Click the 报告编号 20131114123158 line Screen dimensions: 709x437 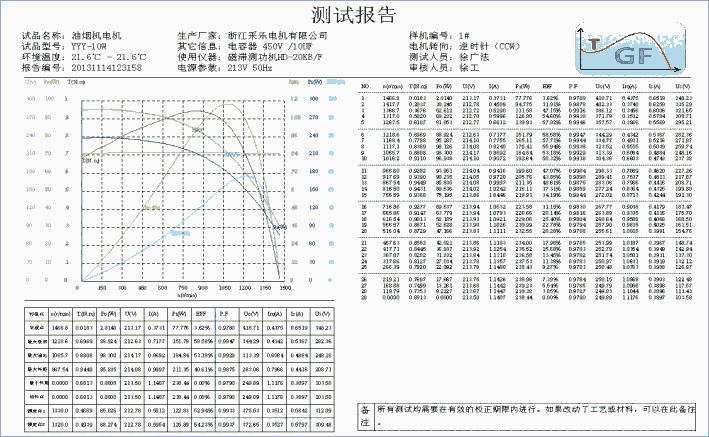[81, 68]
